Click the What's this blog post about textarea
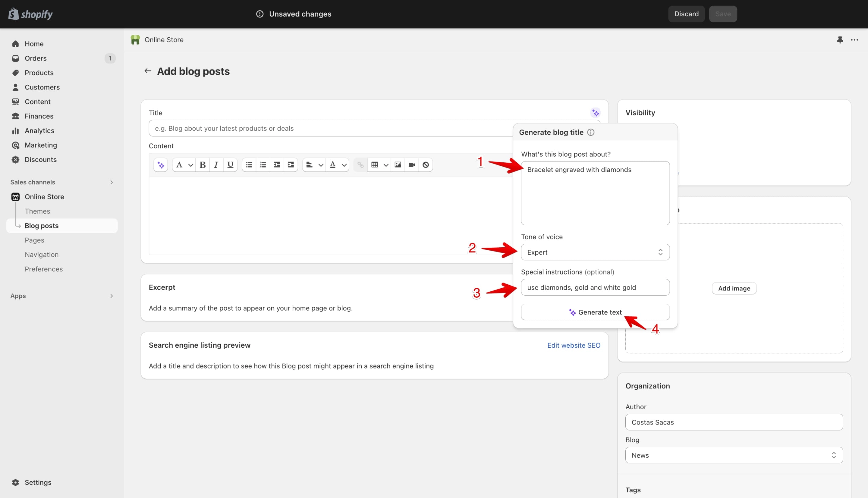Screen dimensions: 868x498 pos(595,193)
